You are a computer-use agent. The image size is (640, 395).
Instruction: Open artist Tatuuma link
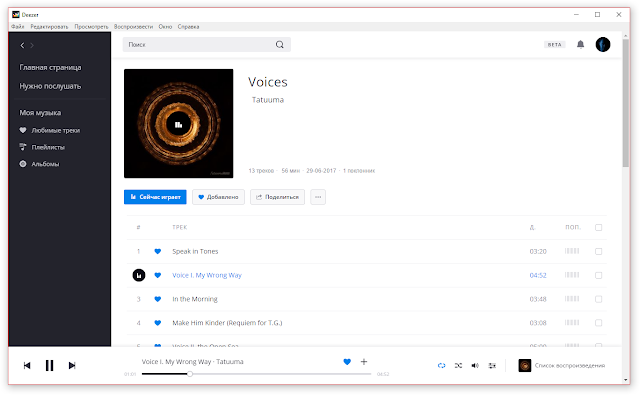point(268,100)
